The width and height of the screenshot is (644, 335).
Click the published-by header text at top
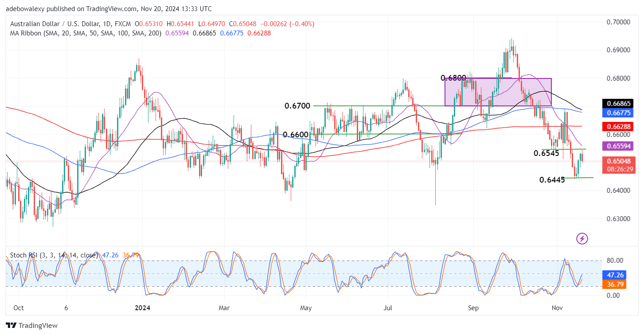(109, 8)
